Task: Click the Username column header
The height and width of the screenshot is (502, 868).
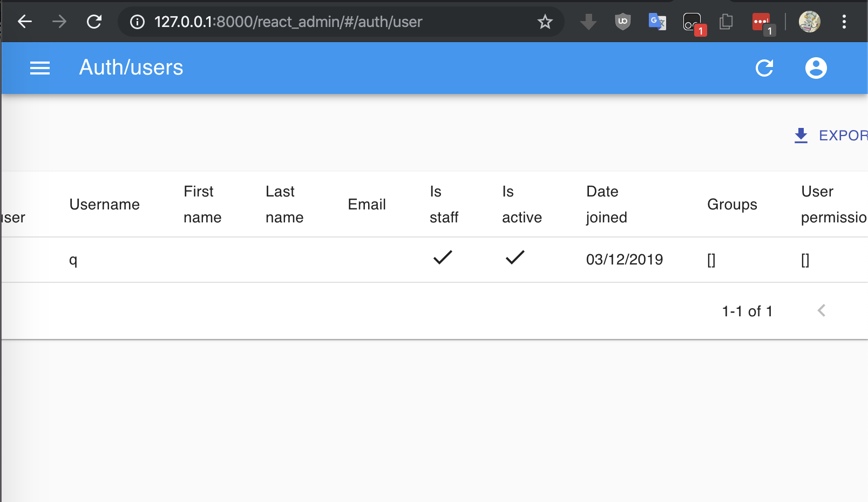Action: tap(105, 205)
